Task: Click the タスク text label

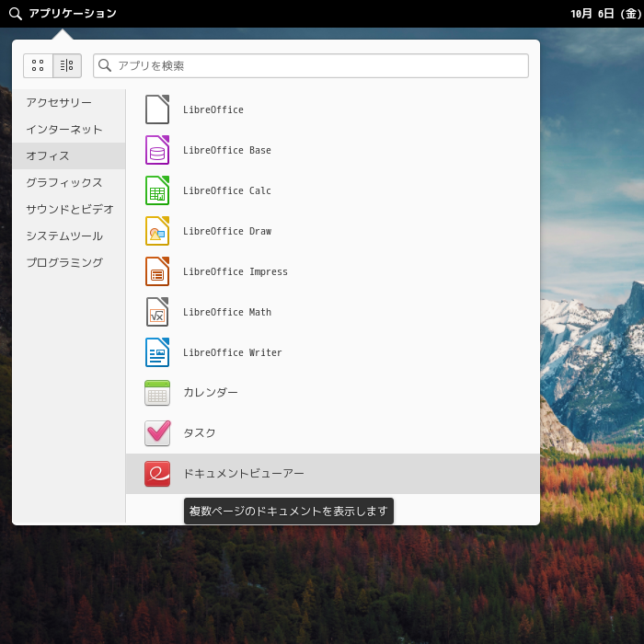Action: point(200,433)
